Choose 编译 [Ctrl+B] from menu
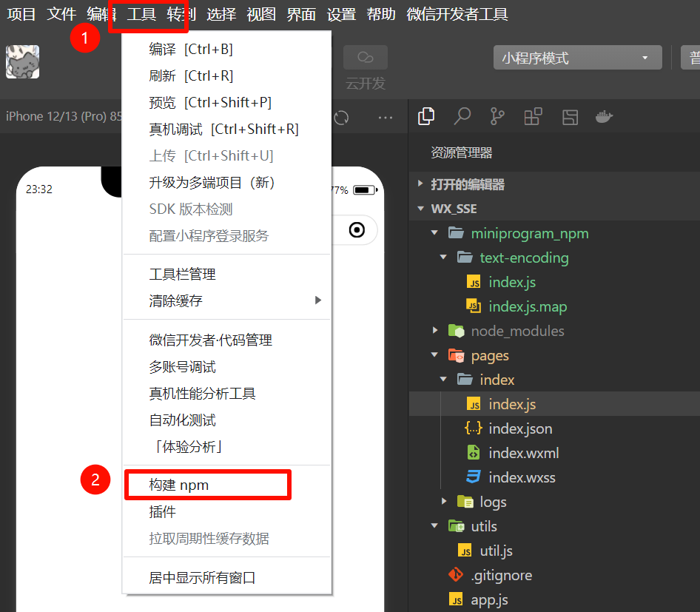 226,49
